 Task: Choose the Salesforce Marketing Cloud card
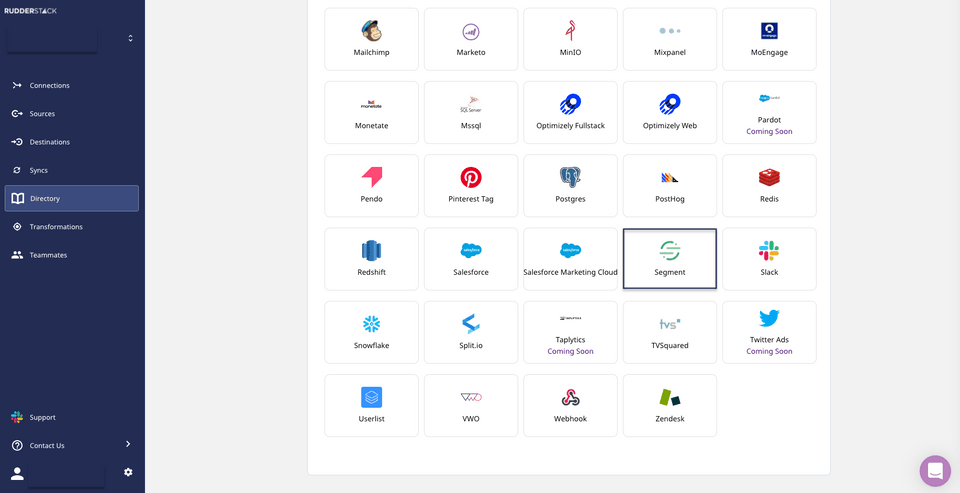(x=570, y=259)
